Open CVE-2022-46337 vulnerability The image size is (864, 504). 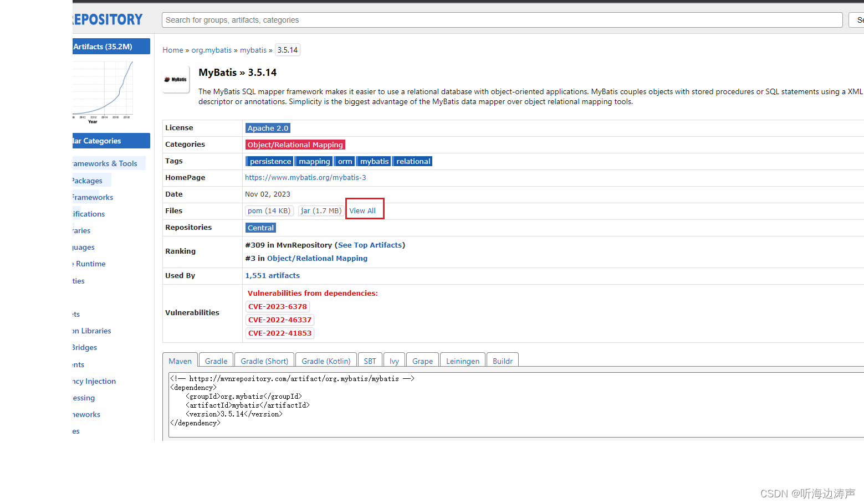pyautogui.click(x=279, y=320)
